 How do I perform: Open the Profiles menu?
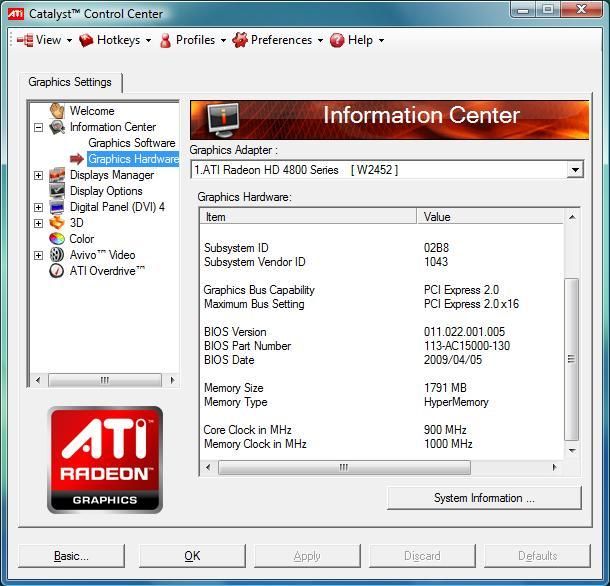pos(195,40)
